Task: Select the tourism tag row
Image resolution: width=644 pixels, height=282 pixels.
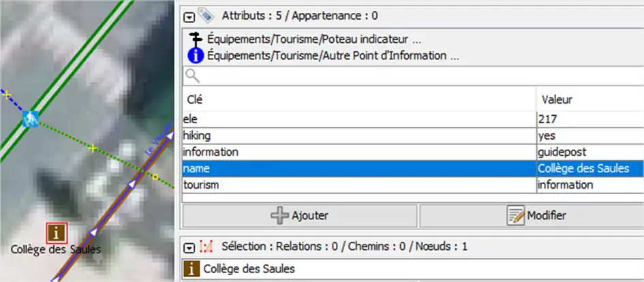Action: pos(358,185)
